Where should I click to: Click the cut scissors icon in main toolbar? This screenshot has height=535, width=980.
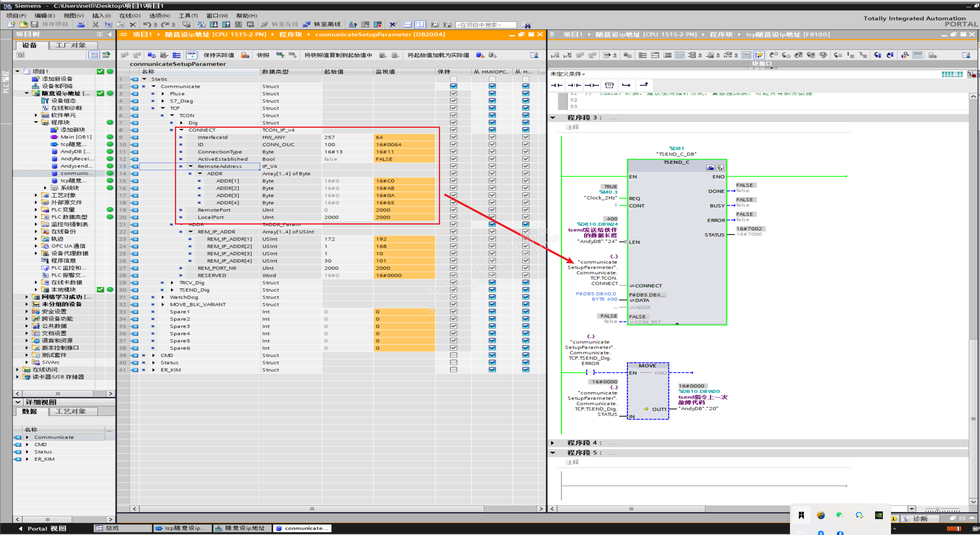click(96, 24)
